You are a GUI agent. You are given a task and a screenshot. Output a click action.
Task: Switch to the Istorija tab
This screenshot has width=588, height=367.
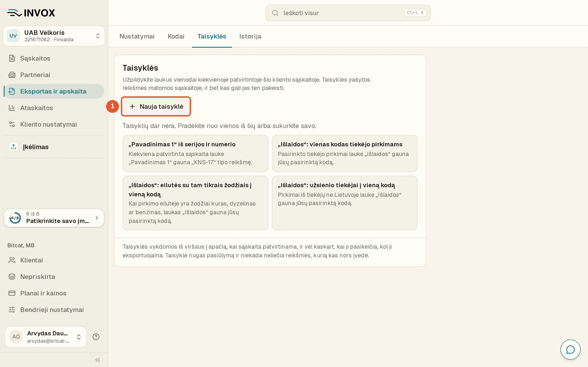tap(250, 36)
